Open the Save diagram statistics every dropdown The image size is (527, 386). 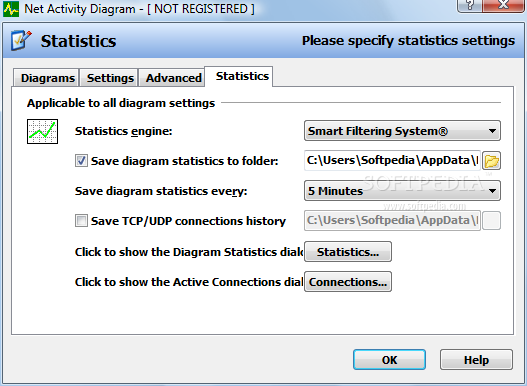point(402,191)
